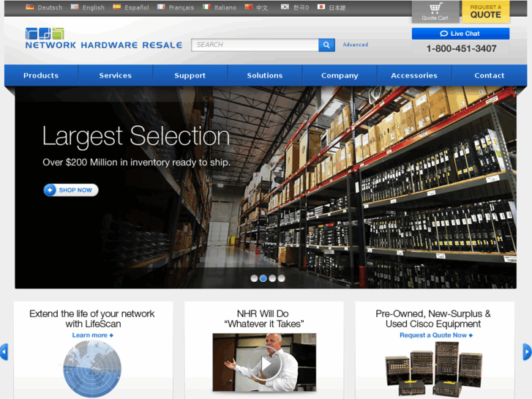Switch language to Français

point(181,7)
